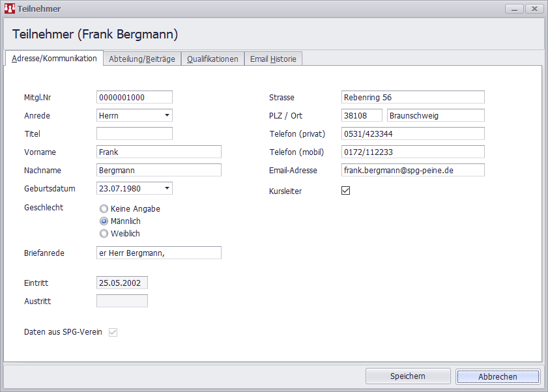This screenshot has height=392, width=548.
Task: Close the Teilnehmer window
Action: point(534,8)
